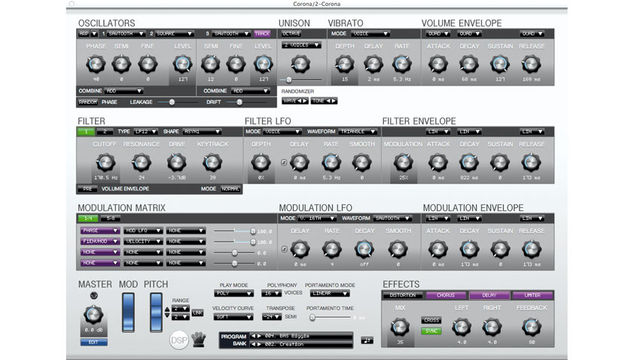Click the Filter Cutoff knob
Image resolution: width=640 pixels, height=360 pixels.
click(106, 162)
